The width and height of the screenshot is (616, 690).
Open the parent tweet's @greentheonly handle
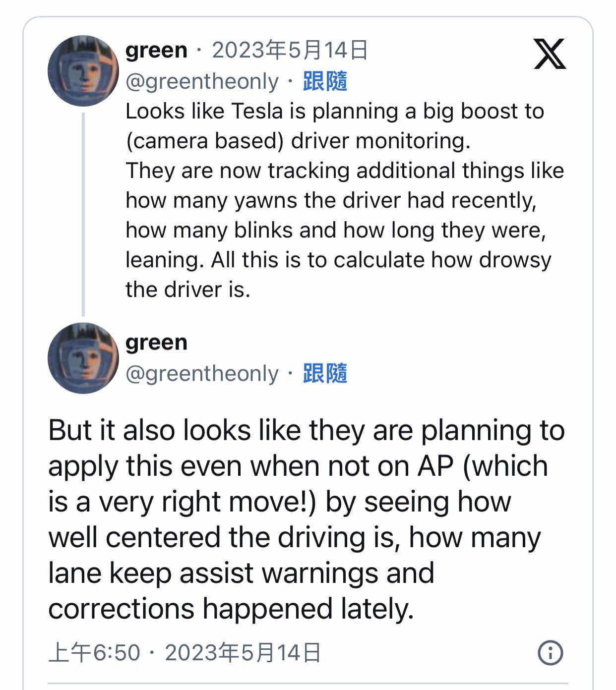[x=202, y=81]
